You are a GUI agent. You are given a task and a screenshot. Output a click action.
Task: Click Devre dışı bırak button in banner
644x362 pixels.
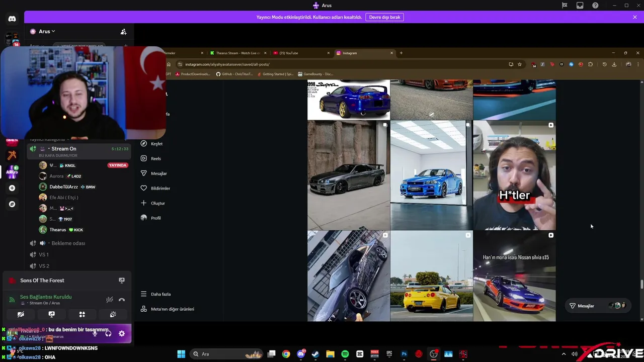(384, 17)
